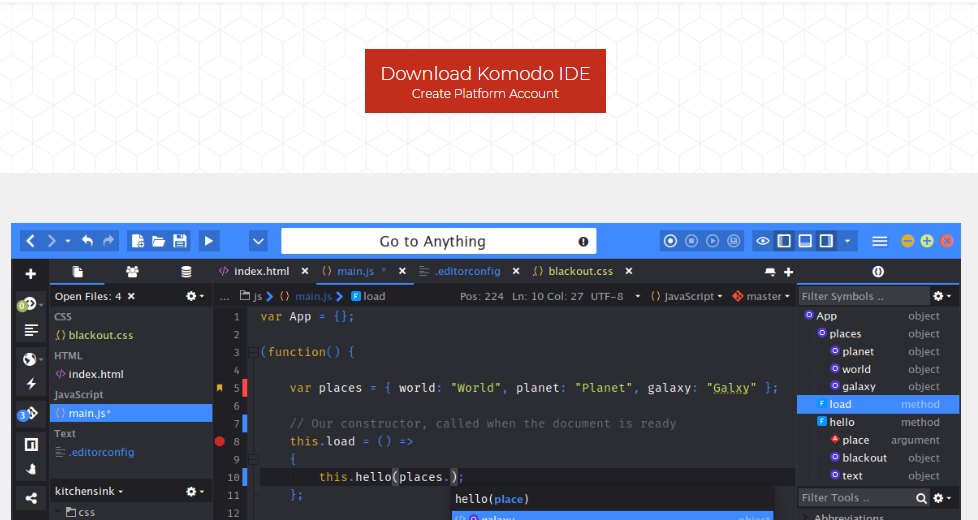978x520 pixels.
Task: Click the lightning bolt sidebar icon
Action: [x=31, y=384]
